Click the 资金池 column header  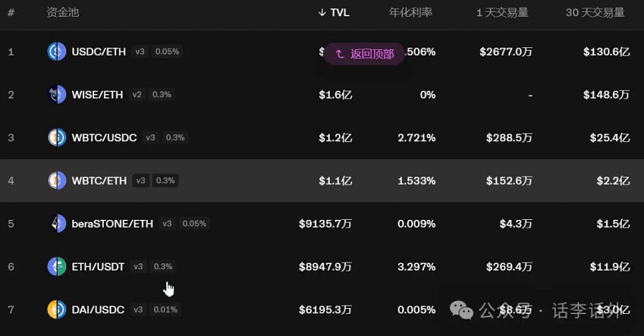pos(63,12)
